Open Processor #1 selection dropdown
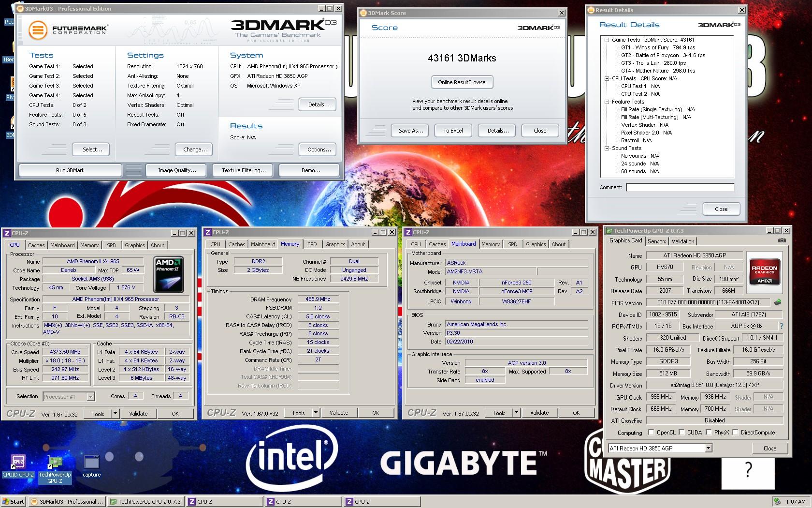 pos(90,396)
